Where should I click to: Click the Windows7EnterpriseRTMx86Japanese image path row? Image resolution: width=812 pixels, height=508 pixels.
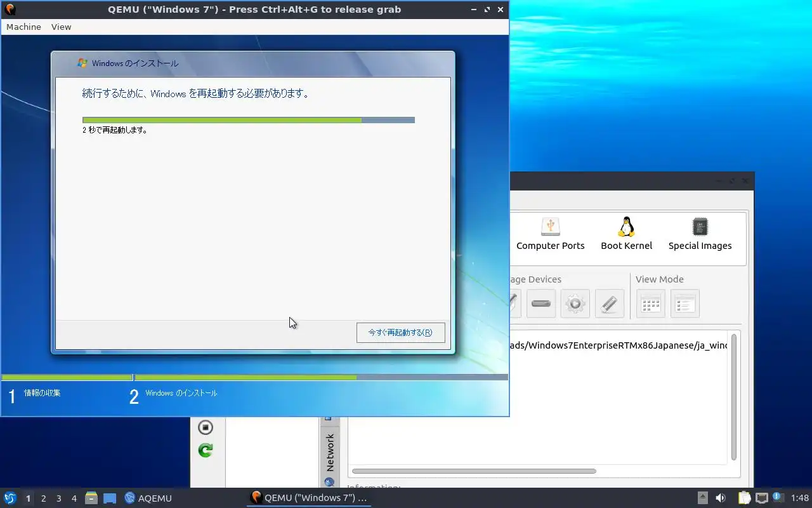coord(619,345)
